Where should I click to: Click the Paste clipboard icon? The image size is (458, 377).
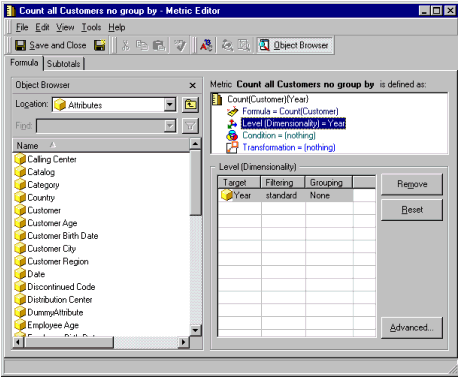[159, 45]
